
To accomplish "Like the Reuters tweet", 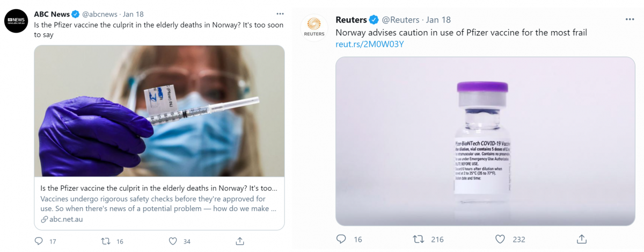I will tap(500, 239).
